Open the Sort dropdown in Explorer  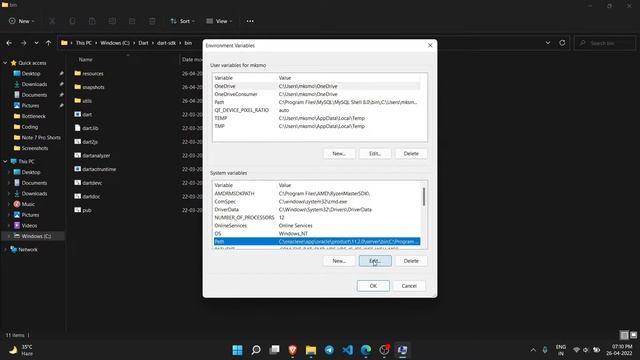point(182,21)
